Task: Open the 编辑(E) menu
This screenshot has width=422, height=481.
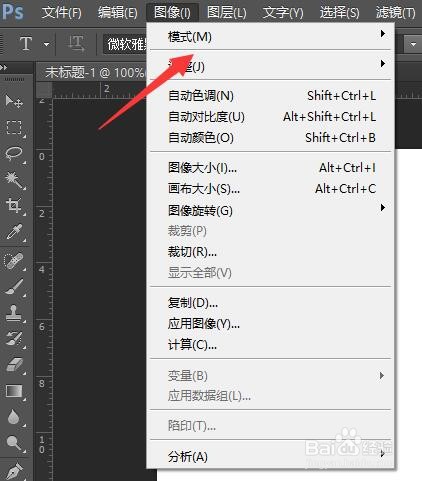Action: 117,13
